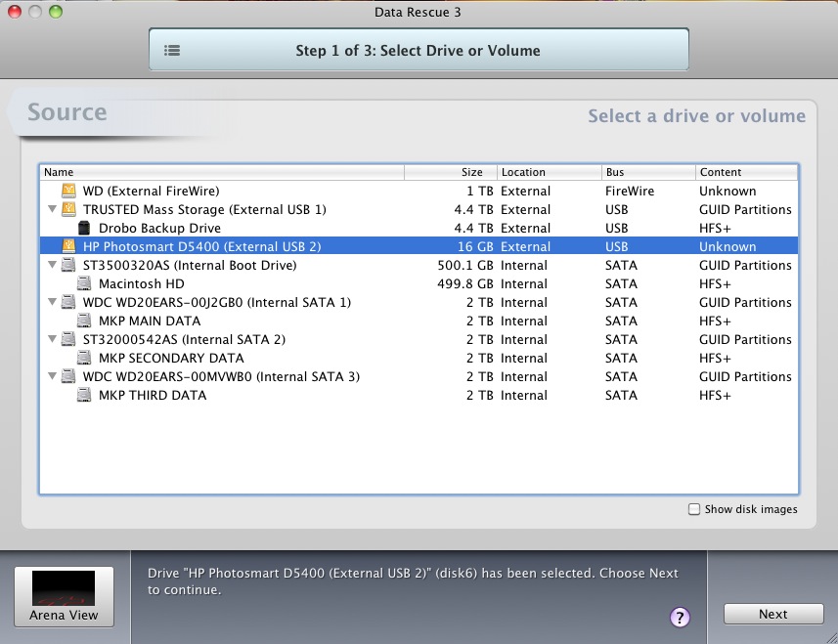Click the MKP MAIN DATA volume icon
This screenshot has width=838, height=644.
[83, 321]
